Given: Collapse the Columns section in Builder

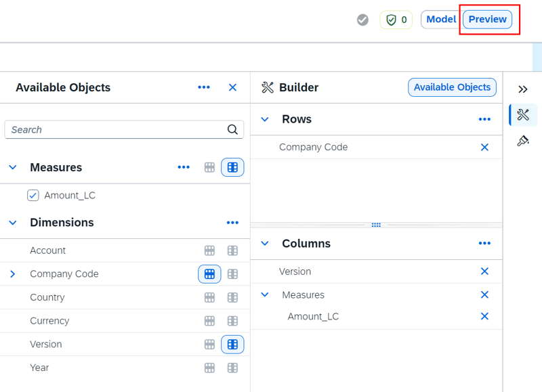Looking at the screenshot, I should [x=265, y=244].
